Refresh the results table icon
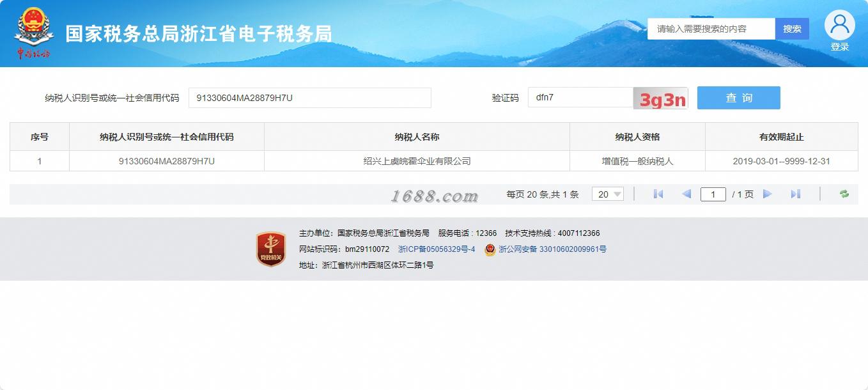The image size is (868, 390). [x=844, y=194]
